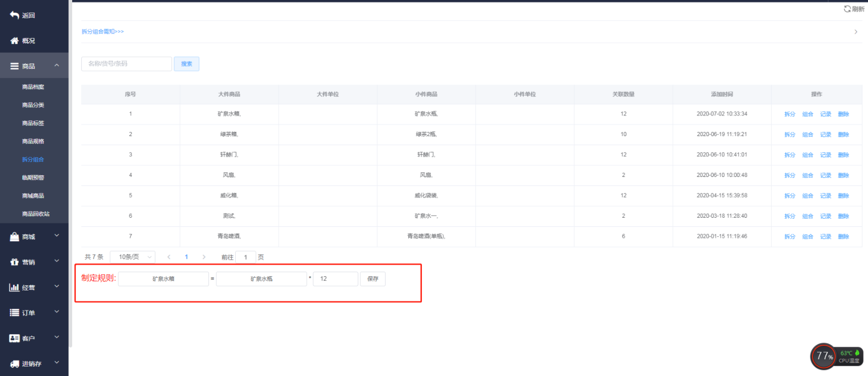Click the 威化袋装 cell
This screenshot has width=868, height=376.
click(x=426, y=196)
